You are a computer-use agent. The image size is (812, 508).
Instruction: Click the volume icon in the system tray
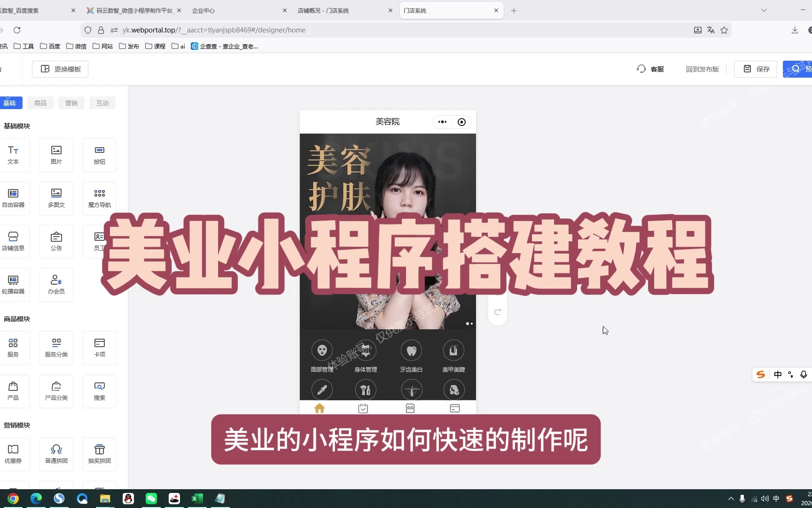click(765, 499)
